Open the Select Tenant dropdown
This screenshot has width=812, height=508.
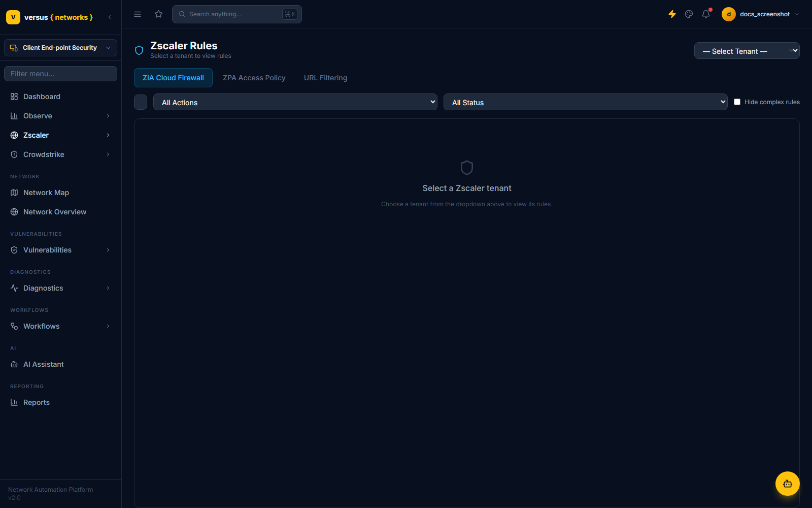coord(747,51)
